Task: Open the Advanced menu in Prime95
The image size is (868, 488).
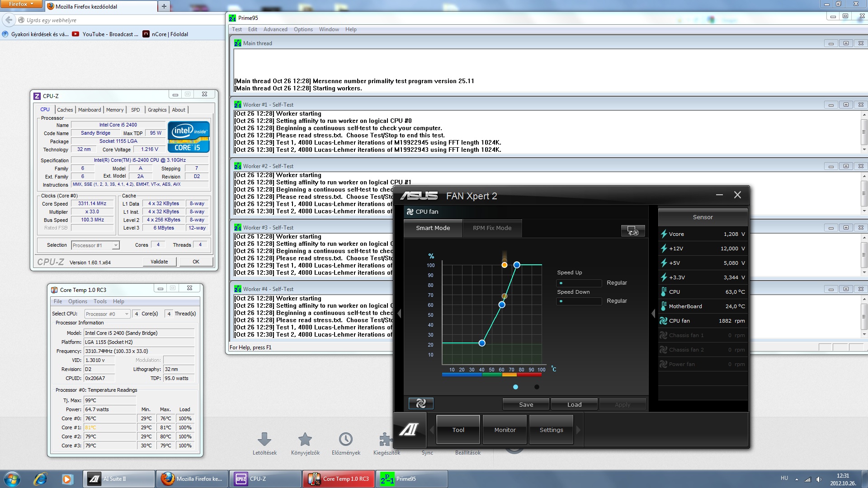Action: (275, 29)
